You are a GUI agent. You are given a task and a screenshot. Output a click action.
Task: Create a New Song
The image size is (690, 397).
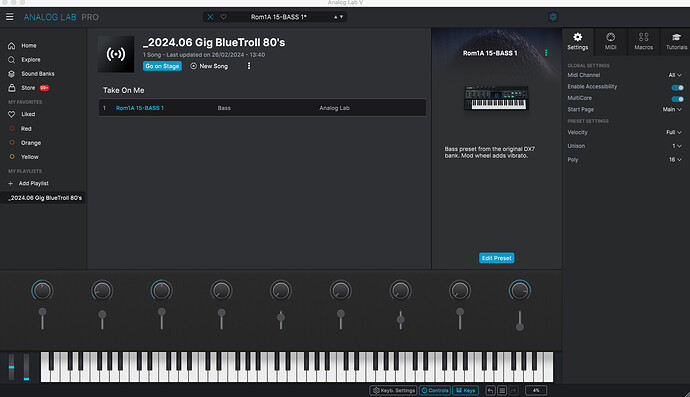tap(209, 66)
